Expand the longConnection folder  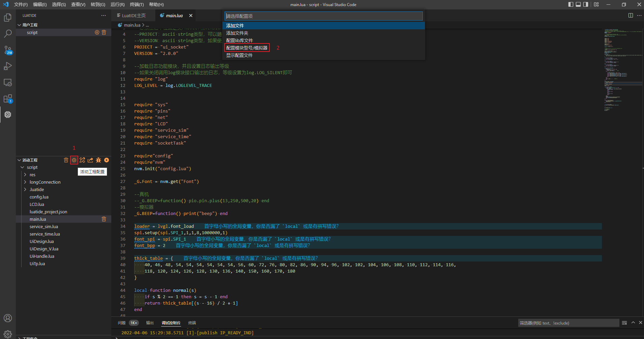point(25,182)
